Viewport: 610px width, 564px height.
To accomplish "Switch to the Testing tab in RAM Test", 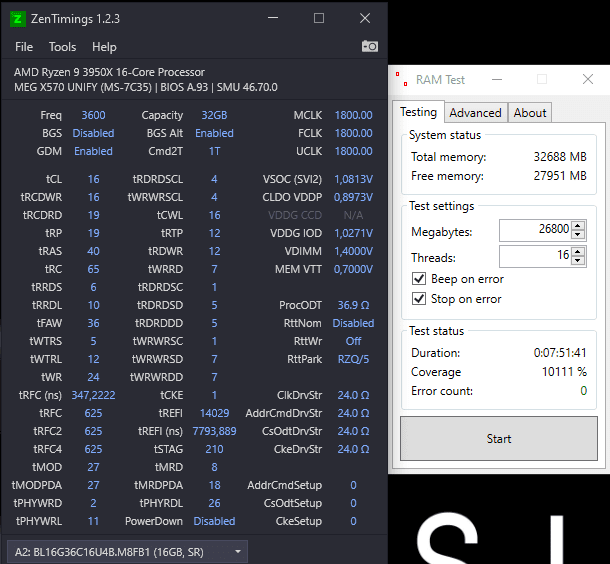I will (418, 112).
